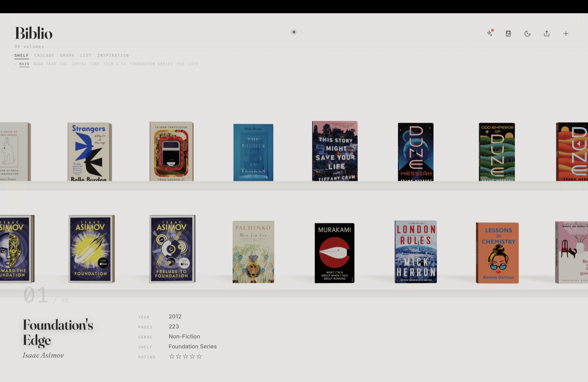Image resolution: width=588 pixels, height=382 pixels.
Task: Click the share/export icon
Action: [x=547, y=33]
